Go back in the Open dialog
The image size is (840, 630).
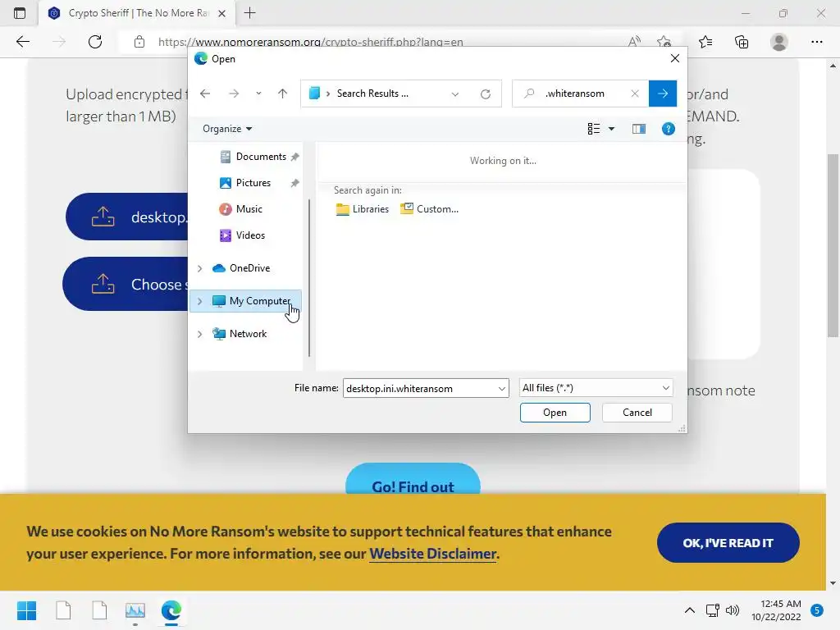pyautogui.click(x=205, y=94)
